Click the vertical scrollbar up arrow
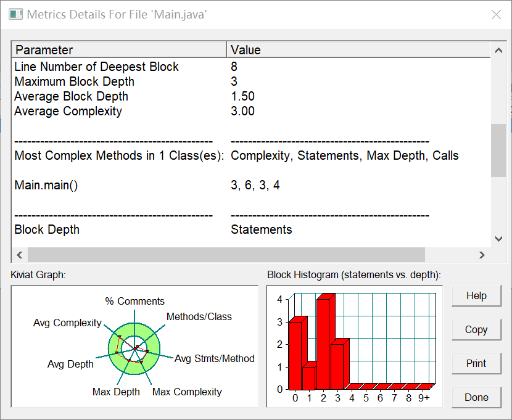The height and width of the screenshot is (420, 512). pyautogui.click(x=498, y=50)
